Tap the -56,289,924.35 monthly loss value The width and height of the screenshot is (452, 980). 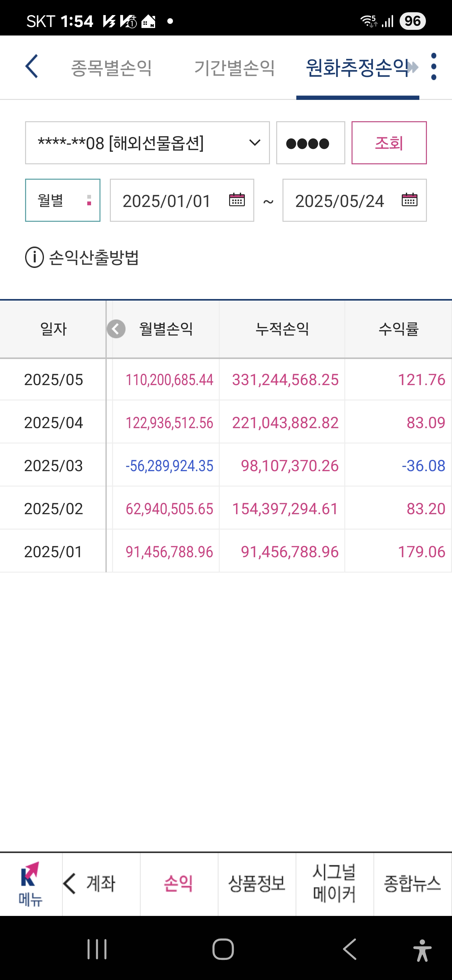click(169, 465)
